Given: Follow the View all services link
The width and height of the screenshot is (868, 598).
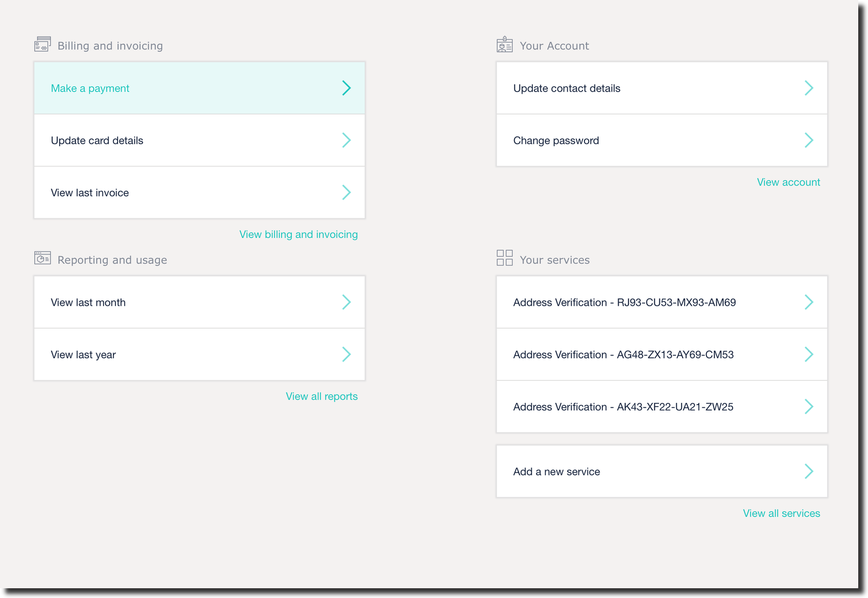Looking at the screenshot, I should click(x=781, y=513).
